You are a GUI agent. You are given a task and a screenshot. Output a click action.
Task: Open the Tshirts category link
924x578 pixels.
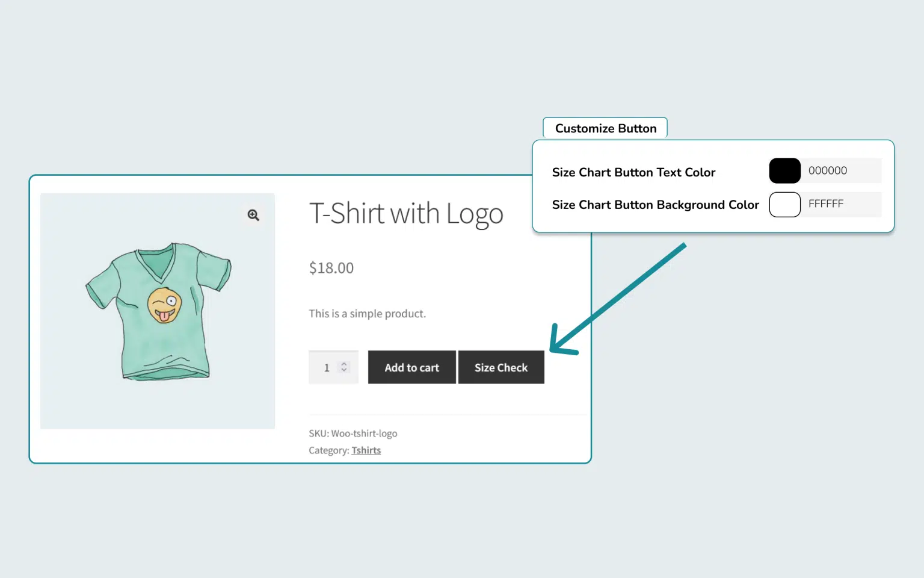(x=366, y=450)
